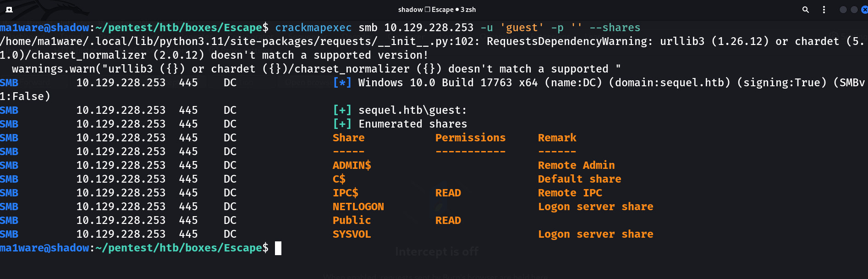Screen dimensions: 868x279
Task: Click the 'Remote Admin' remark text
Action: pos(577,165)
